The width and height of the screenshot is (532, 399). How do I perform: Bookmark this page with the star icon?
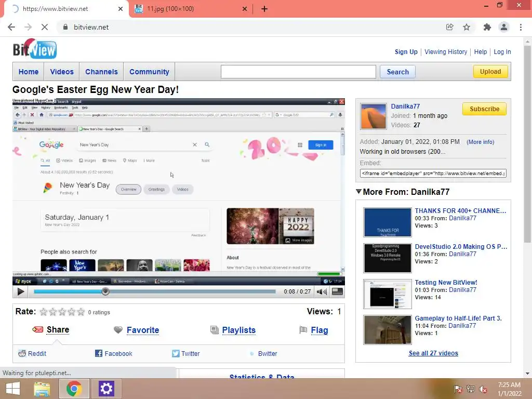click(467, 27)
